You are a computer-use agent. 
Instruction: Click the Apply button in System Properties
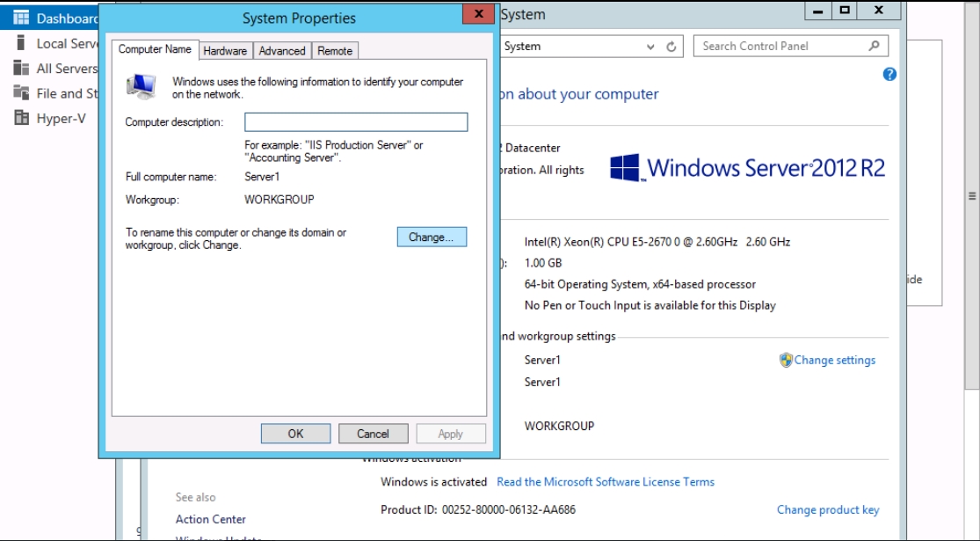click(x=451, y=434)
